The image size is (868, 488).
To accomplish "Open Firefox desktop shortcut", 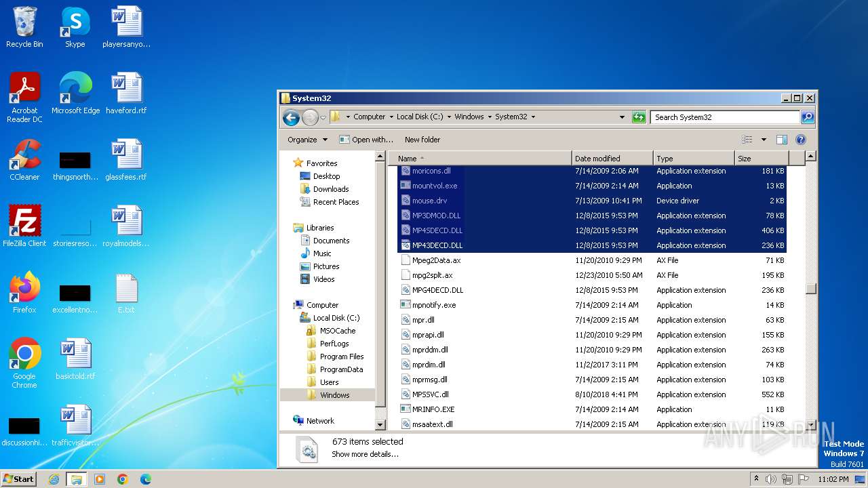I will tap(24, 293).
